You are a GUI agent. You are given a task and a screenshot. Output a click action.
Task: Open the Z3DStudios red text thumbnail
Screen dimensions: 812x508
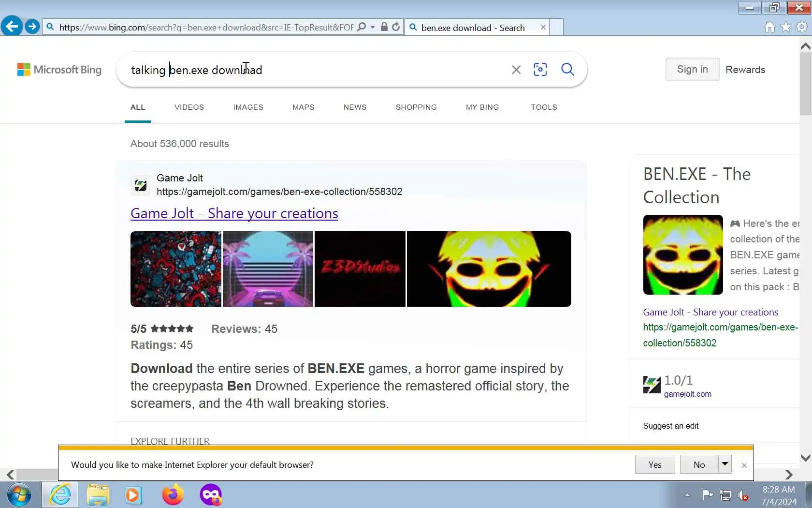(x=360, y=269)
